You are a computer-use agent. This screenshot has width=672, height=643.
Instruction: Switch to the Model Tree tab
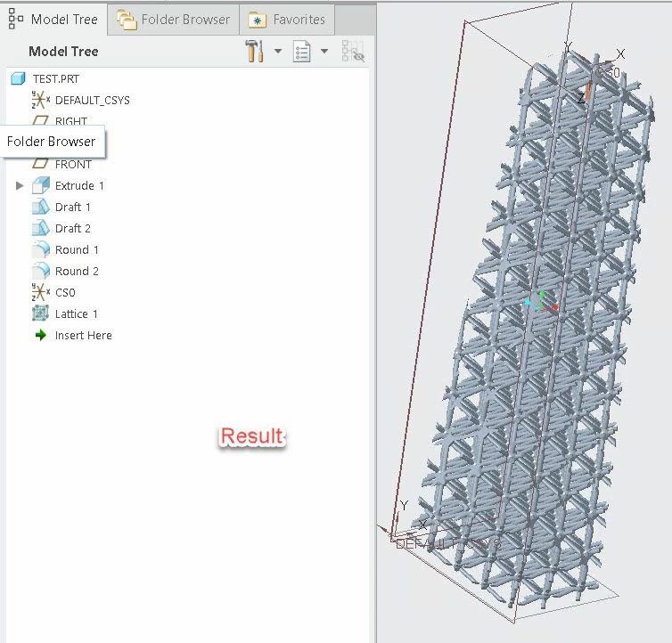click(x=53, y=20)
